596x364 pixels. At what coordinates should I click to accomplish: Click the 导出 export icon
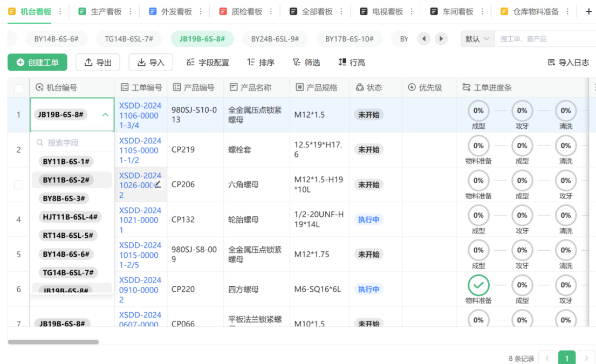click(x=98, y=62)
